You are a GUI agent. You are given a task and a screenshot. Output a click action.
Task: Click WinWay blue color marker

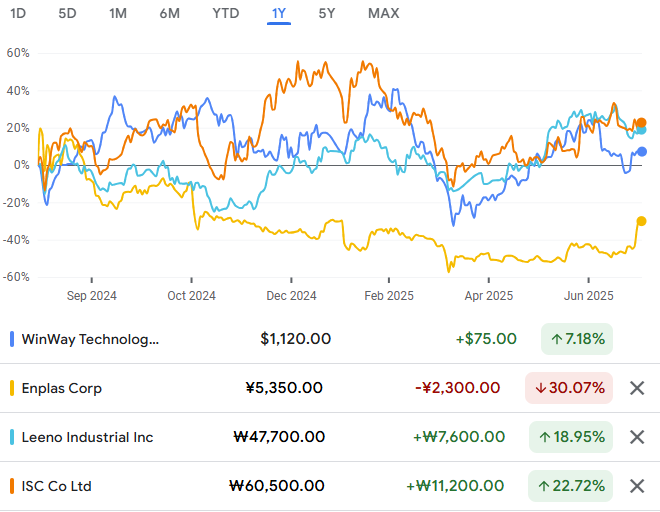point(12,339)
